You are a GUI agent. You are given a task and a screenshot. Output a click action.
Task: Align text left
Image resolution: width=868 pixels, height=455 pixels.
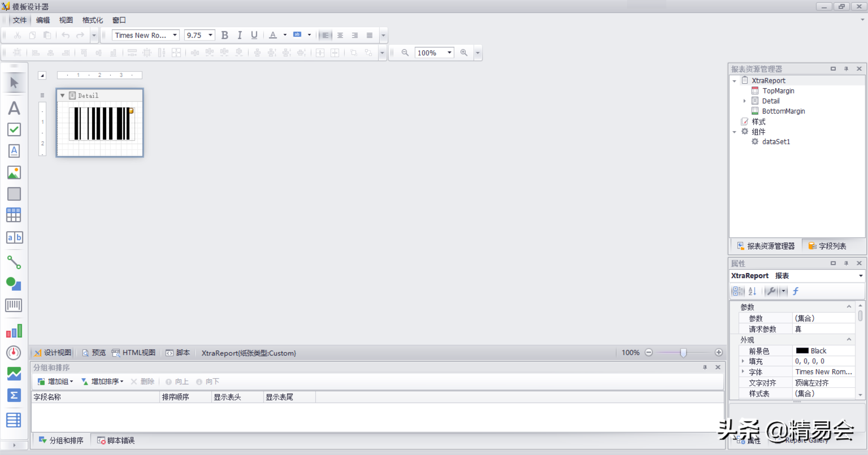325,35
